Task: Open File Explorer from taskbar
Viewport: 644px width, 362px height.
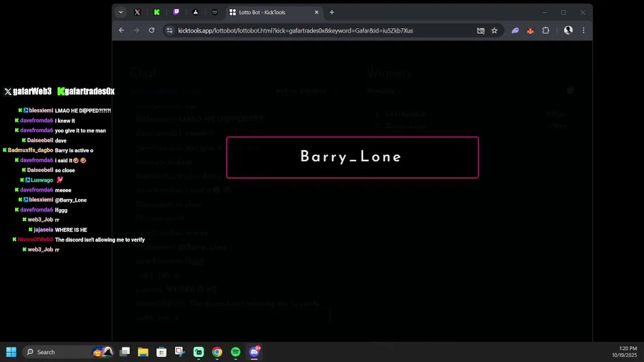Action: click(143, 352)
